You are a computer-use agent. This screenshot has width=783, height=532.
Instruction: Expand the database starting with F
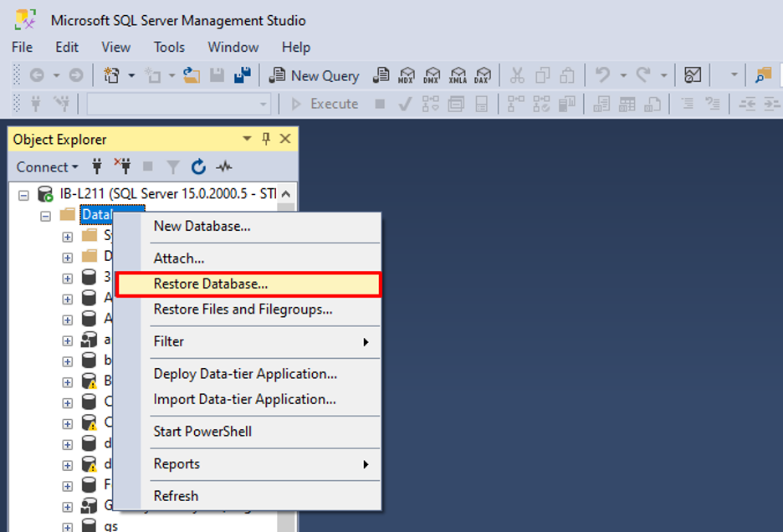[x=68, y=485]
